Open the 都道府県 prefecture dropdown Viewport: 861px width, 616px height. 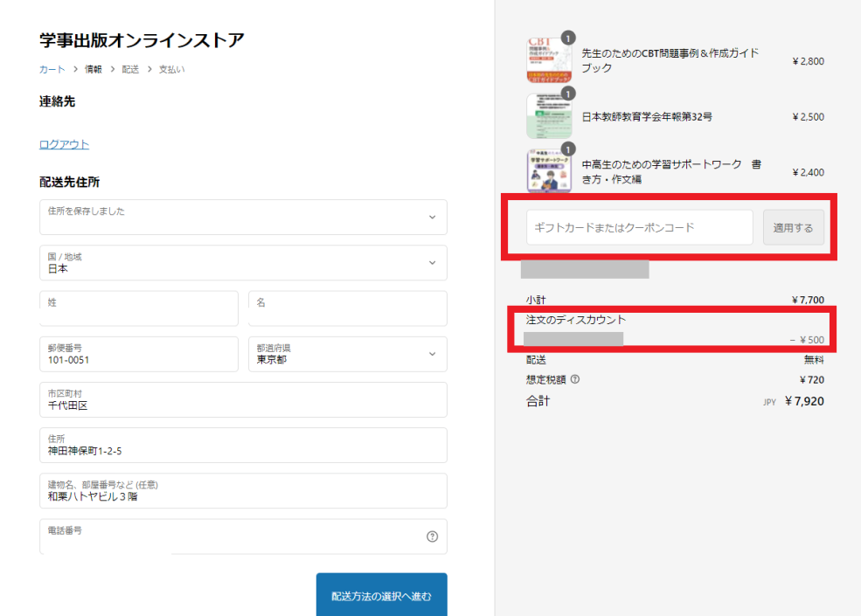pos(347,354)
